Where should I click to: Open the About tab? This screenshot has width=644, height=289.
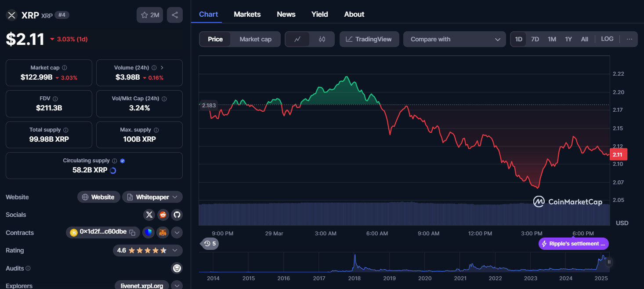pos(354,14)
